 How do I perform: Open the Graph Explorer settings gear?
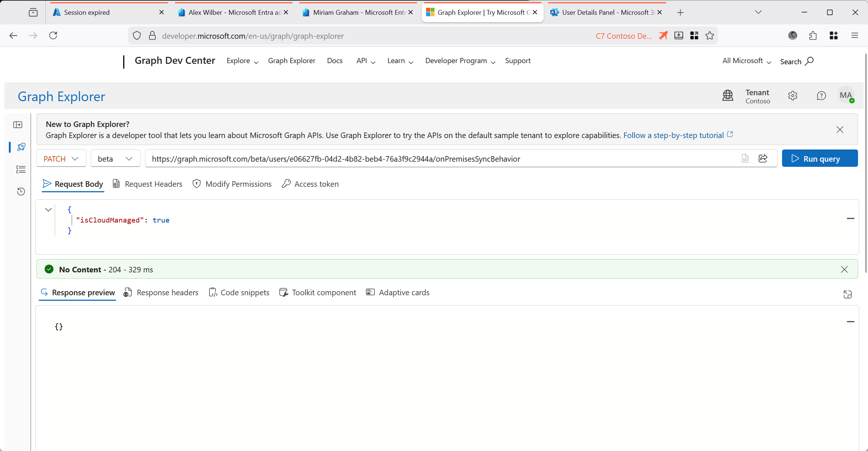tap(792, 96)
